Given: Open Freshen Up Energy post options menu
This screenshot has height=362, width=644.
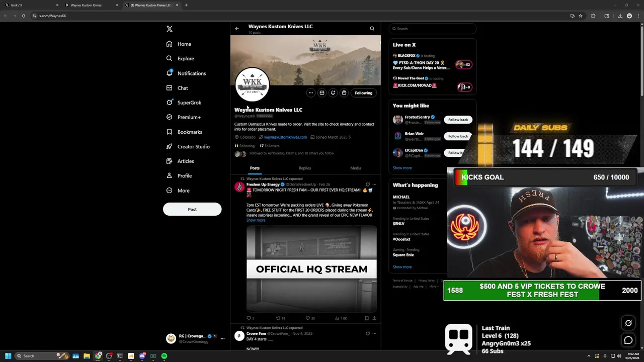Looking at the screenshot, I should [374, 185].
